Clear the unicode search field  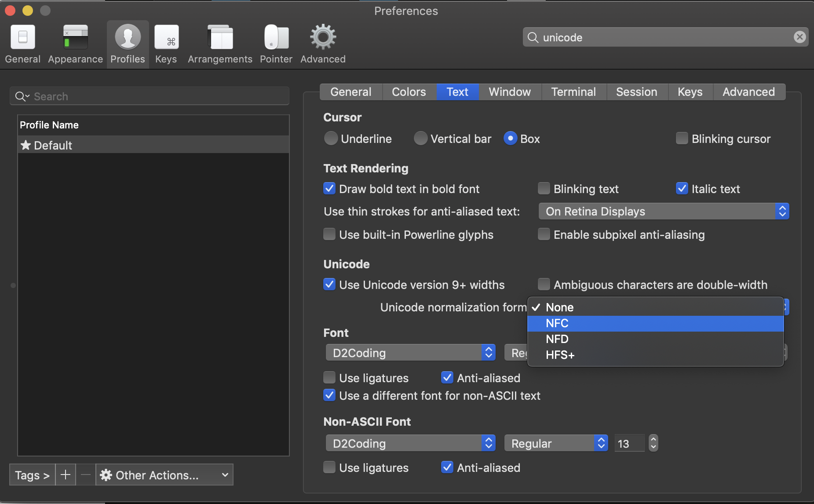[799, 37]
